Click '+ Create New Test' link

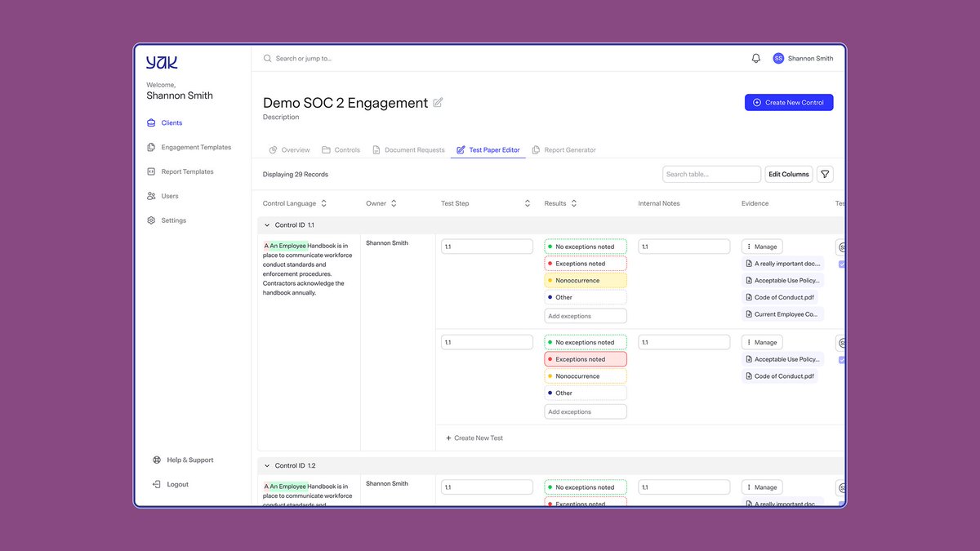click(x=474, y=438)
